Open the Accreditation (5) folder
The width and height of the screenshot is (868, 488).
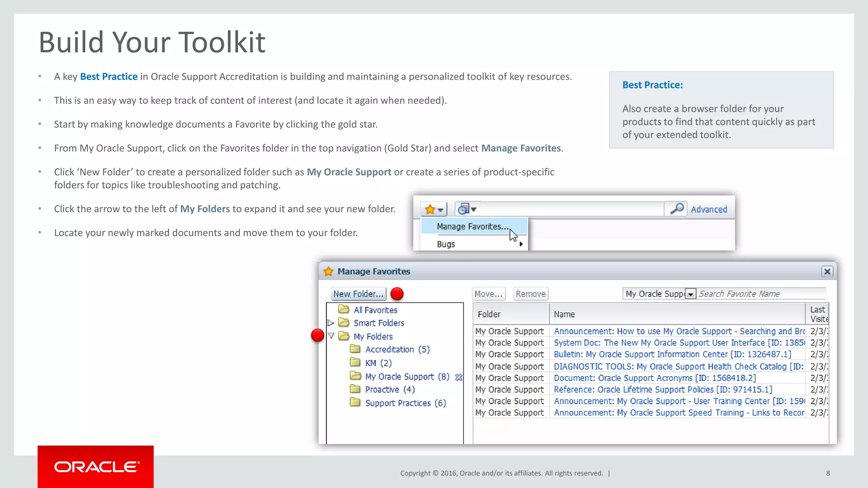click(x=398, y=349)
